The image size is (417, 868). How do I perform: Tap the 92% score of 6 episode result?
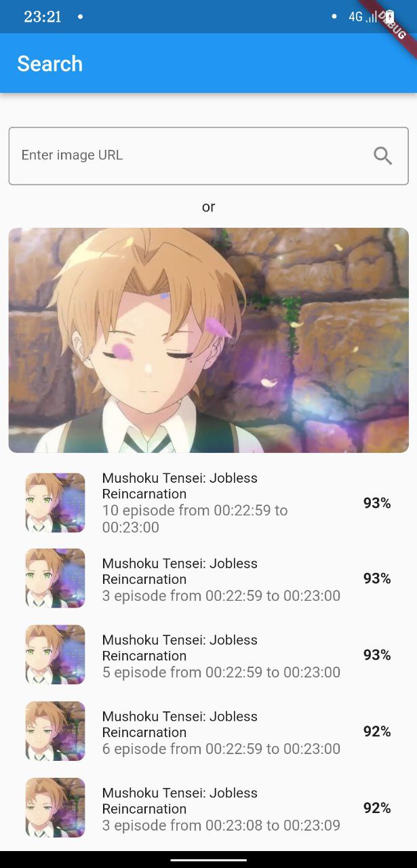point(377,732)
